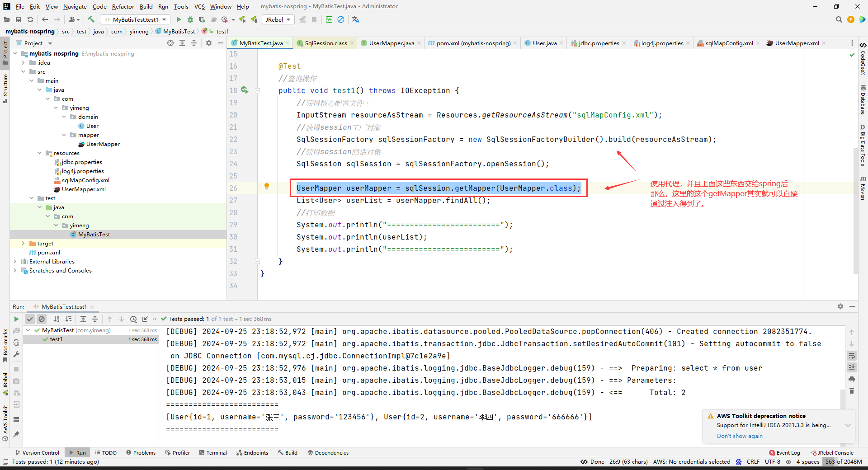Open the Terminal tool window button
The image size is (868, 470).
213,452
